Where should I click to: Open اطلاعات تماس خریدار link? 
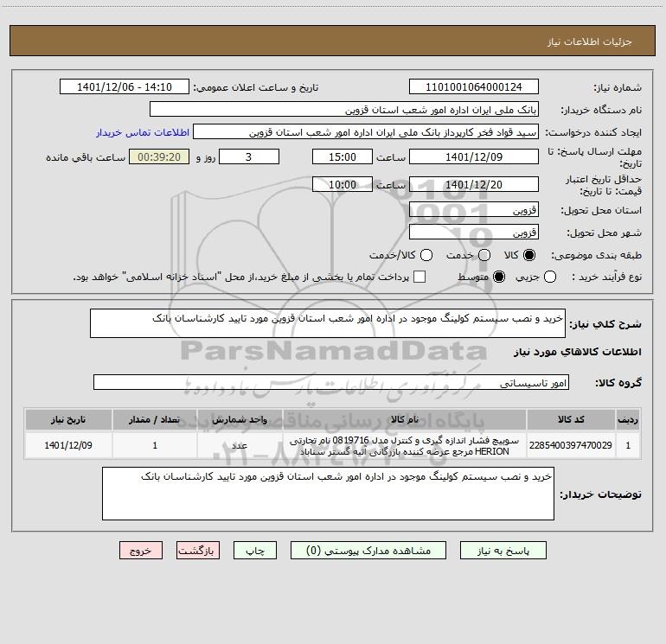click(143, 132)
